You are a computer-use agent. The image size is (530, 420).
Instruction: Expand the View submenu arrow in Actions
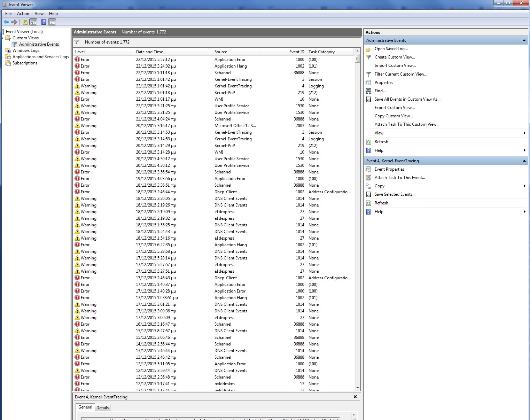[524, 133]
